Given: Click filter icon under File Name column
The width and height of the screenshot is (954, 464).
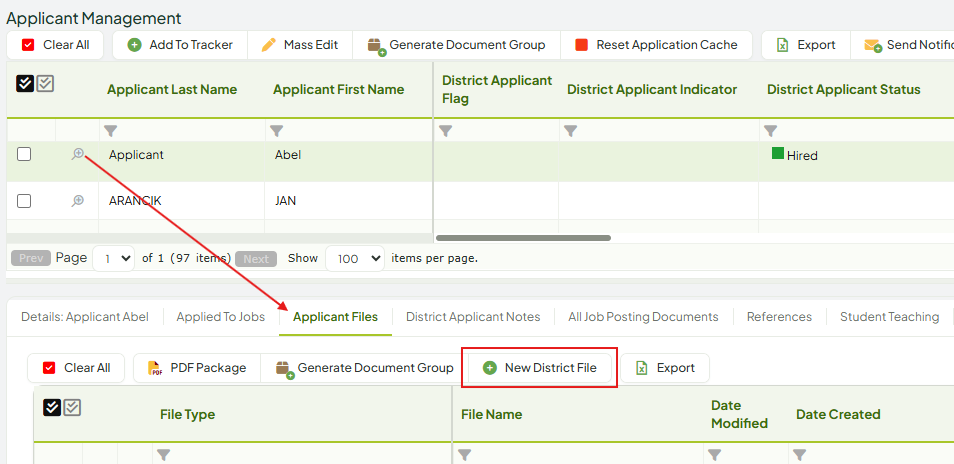Looking at the screenshot, I should pyautogui.click(x=464, y=454).
